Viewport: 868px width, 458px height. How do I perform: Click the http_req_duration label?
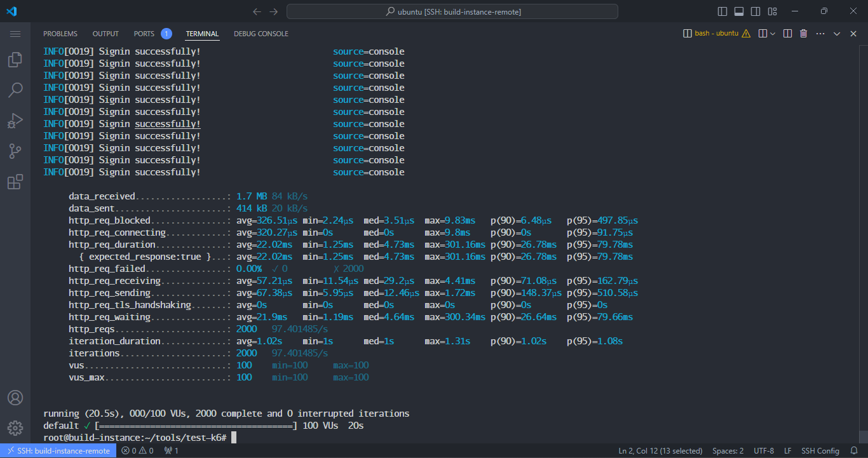112,245
